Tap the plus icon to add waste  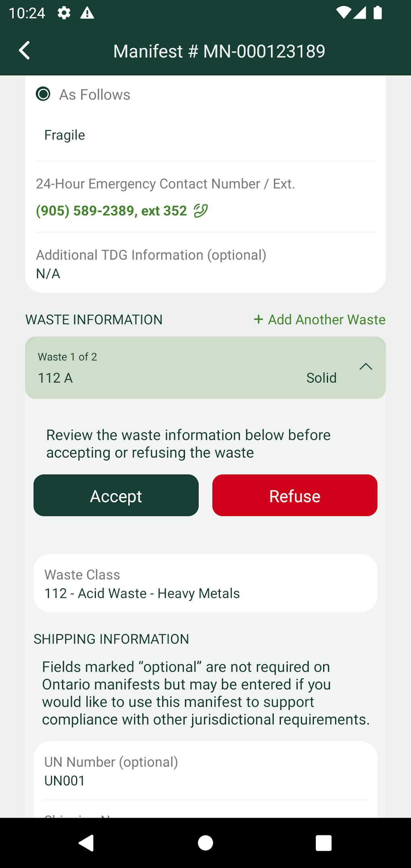point(258,320)
